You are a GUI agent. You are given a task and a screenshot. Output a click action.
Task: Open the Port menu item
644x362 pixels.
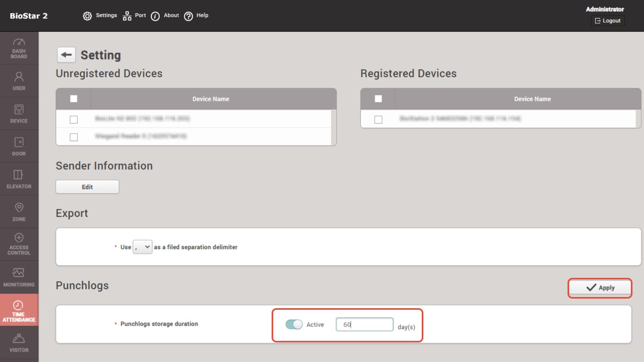pyautogui.click(x=135, y=16)
